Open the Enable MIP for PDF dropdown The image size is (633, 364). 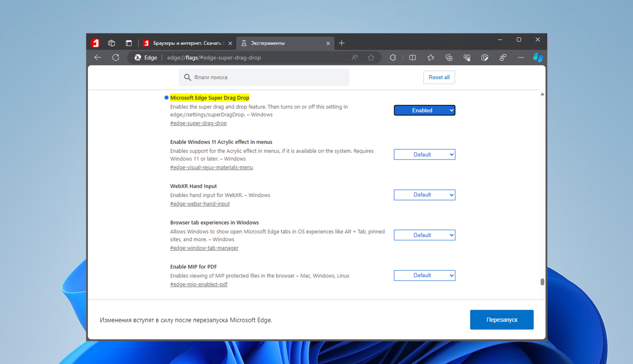pyautogui.click(x=425, y=275)
